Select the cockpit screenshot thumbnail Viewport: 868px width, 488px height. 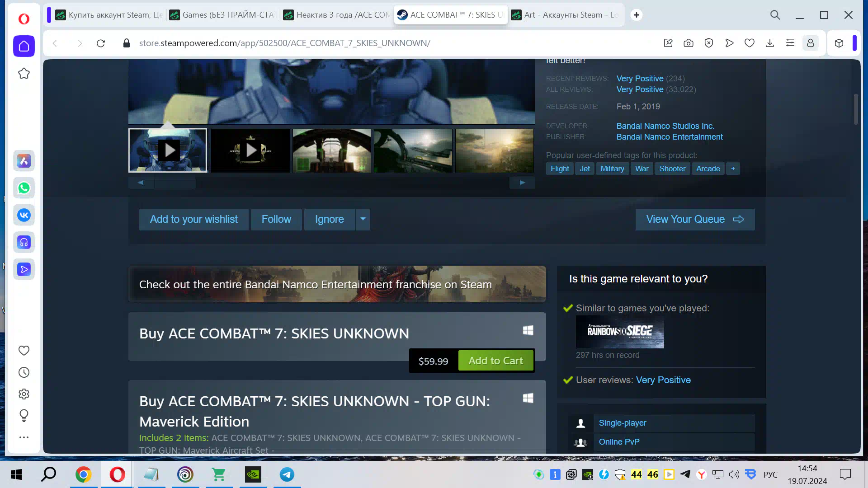tap(332, 150)
